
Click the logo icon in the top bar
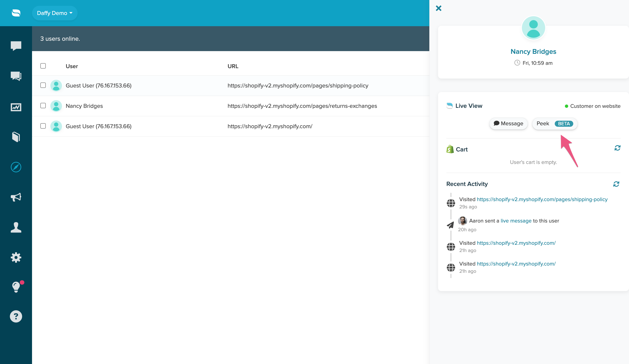[x=16, y=13]
